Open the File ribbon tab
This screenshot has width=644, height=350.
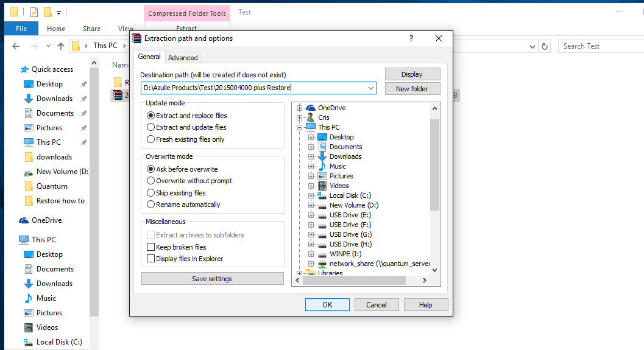(x=21, y=29)
